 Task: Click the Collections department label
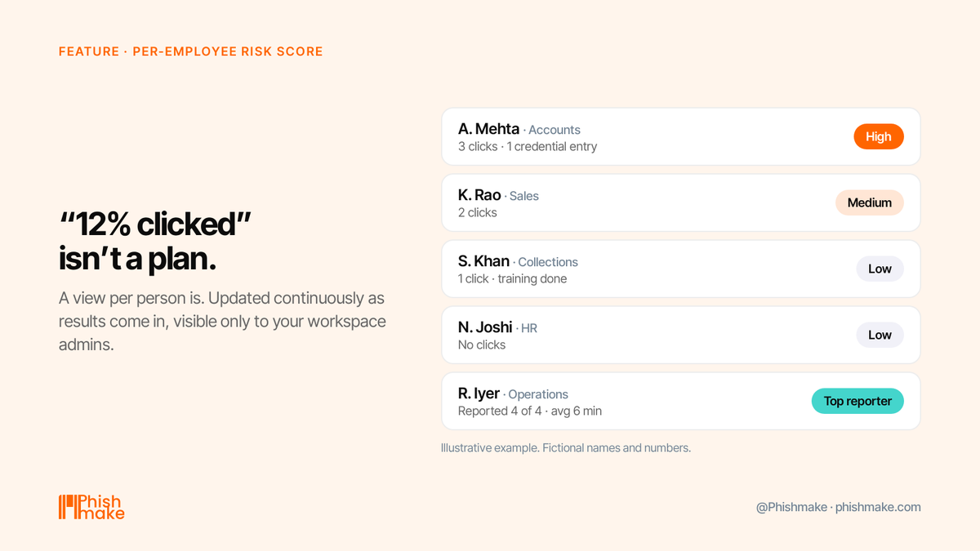548,262
